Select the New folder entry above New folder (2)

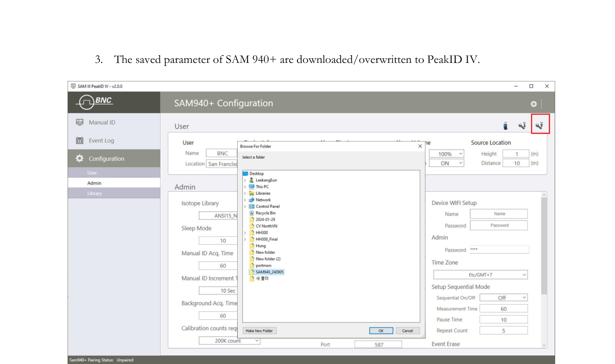click(262, 252)
